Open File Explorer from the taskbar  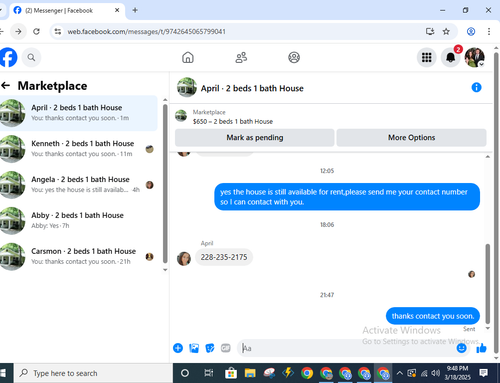250,373
